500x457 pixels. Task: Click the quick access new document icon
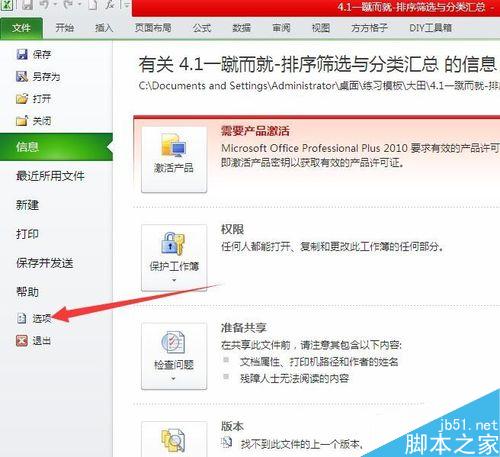tap(93, 5)
